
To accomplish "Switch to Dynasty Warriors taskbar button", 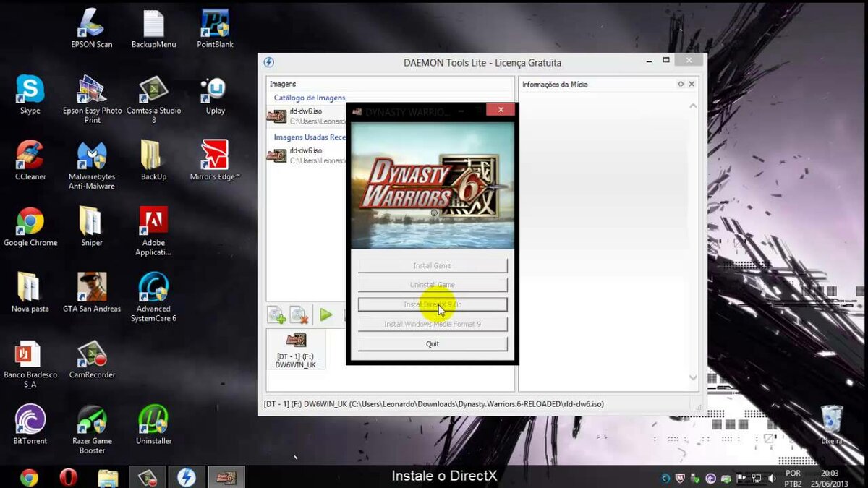I will click(226, 477).
